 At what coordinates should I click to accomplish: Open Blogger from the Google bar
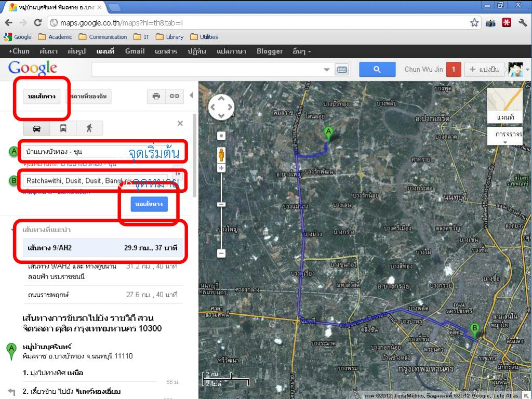270,51
